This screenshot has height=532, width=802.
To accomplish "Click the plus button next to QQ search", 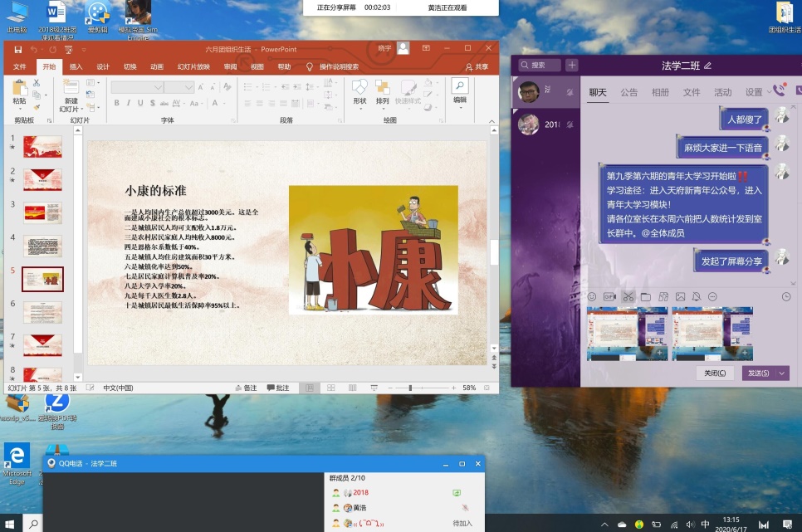I will point(572,65).
